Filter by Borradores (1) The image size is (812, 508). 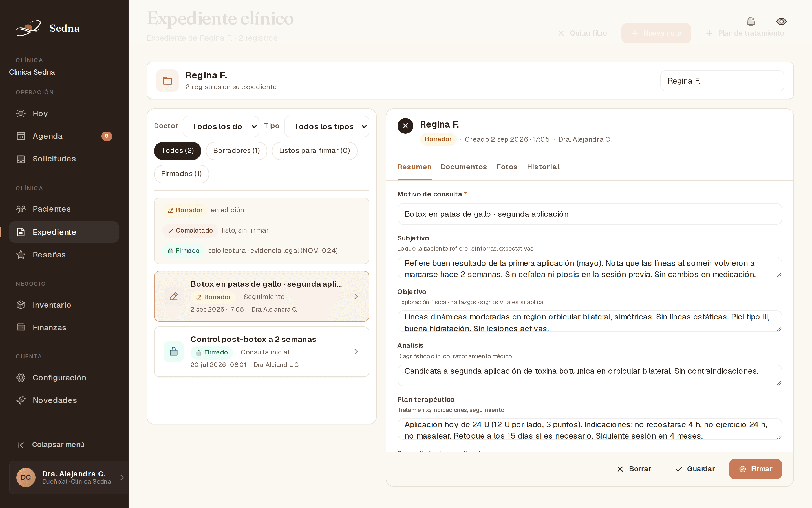(236, 151)
